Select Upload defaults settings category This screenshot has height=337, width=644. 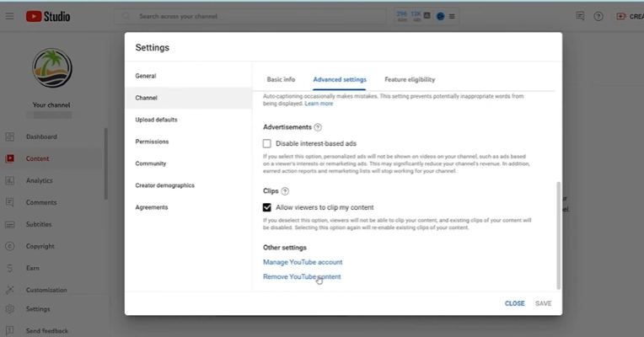tap(156, 120)
